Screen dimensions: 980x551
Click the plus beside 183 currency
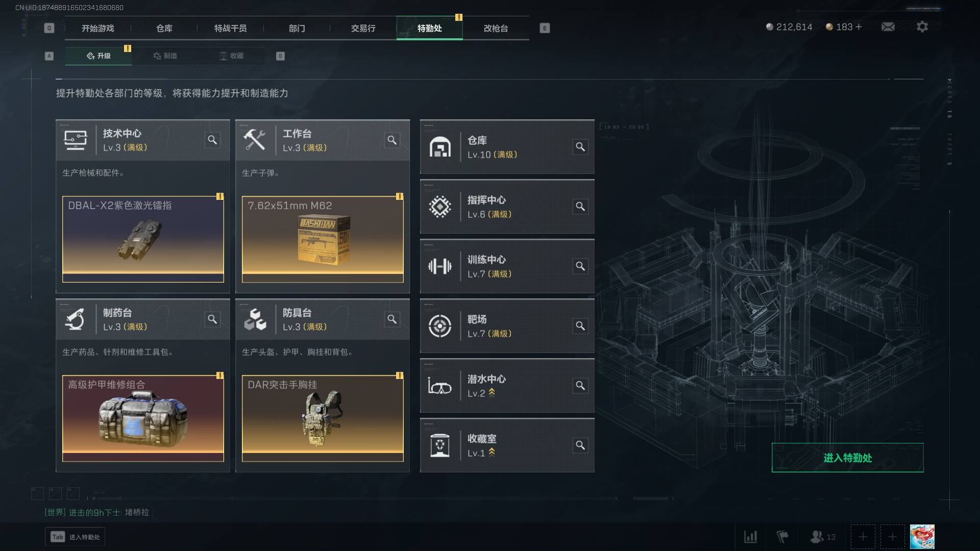[x=859, y=27]
